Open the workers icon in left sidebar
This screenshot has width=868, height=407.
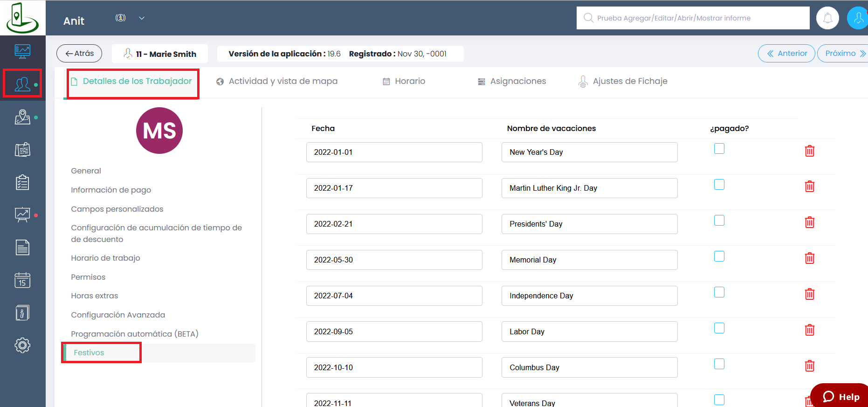coord(22,84)
